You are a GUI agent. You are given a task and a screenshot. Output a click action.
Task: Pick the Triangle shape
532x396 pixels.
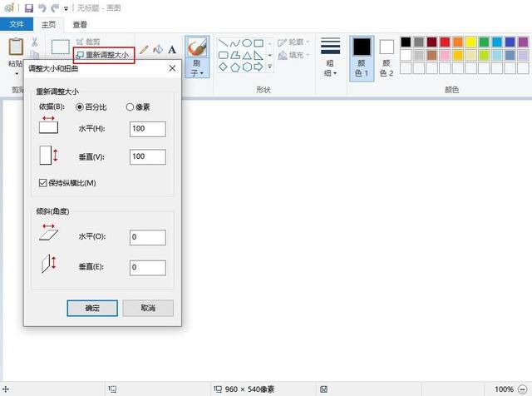247,55
